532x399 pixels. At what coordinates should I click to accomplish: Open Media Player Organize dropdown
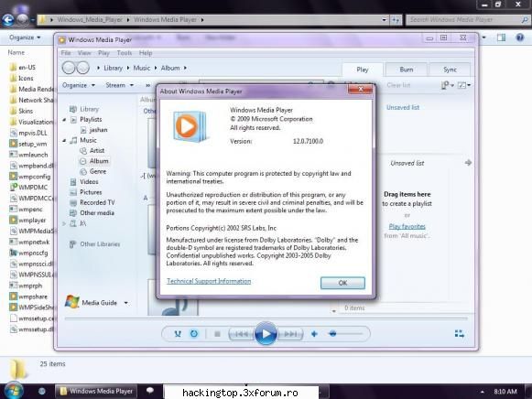click(x=79, y=85)
